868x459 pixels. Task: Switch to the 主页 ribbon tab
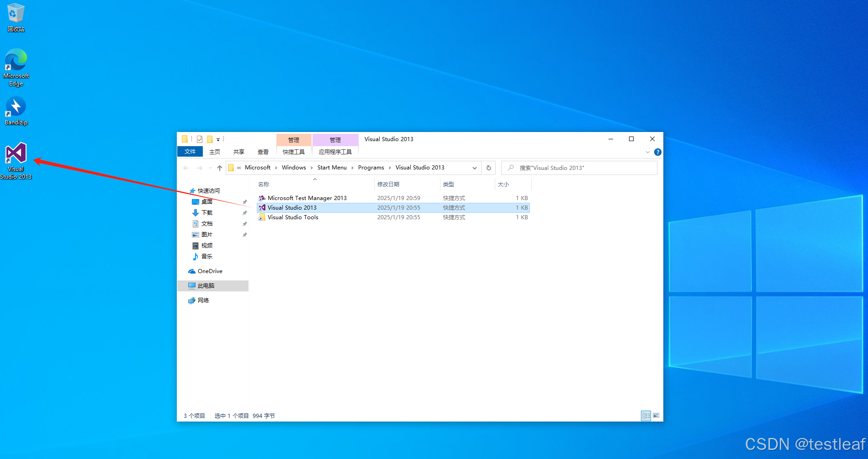(215, 152)
